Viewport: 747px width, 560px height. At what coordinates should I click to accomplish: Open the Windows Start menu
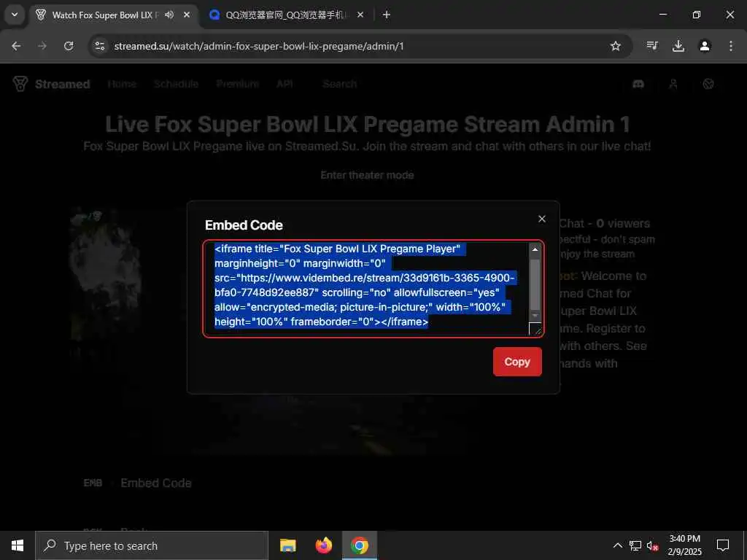18,545
